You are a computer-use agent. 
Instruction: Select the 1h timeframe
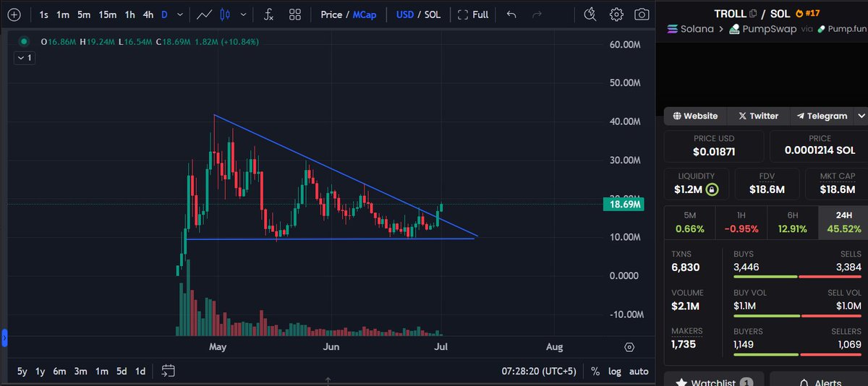(x=129, y=14)
